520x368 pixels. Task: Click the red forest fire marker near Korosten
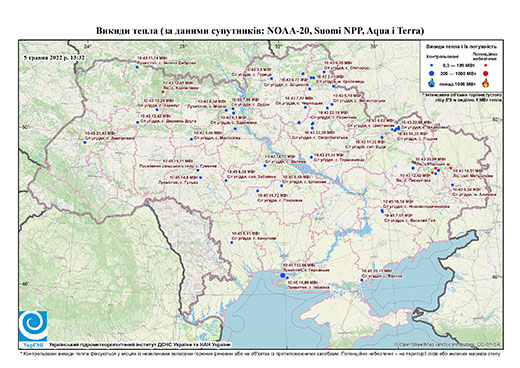tap(163, 92)
